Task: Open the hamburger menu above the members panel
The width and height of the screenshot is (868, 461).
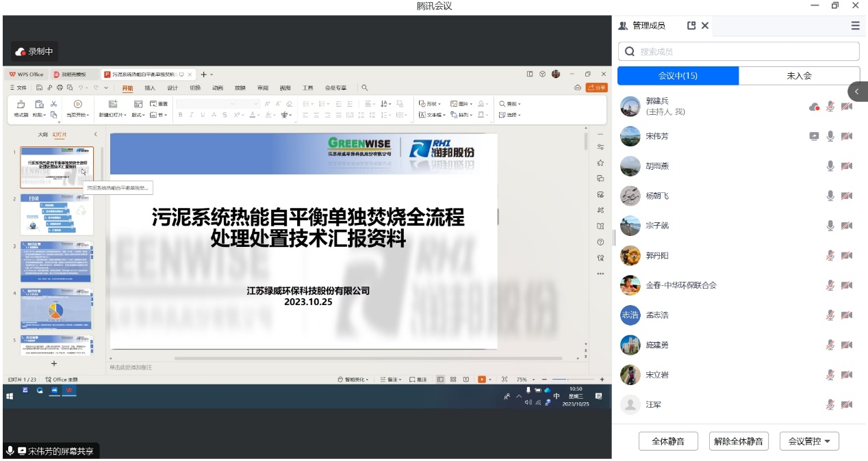Action: tap(855, 25)
